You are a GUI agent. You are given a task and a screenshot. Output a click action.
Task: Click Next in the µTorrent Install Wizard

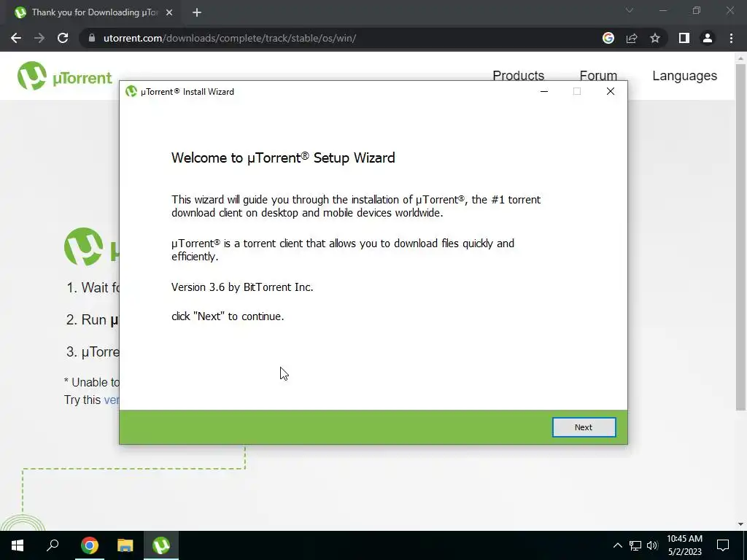pyautogui.click(x=584, y=427)
